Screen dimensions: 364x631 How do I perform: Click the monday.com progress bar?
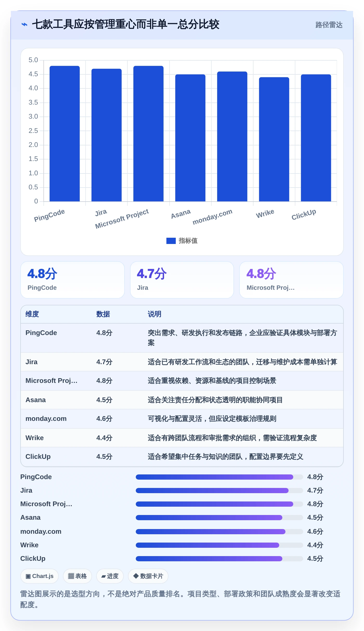point(219,532)
